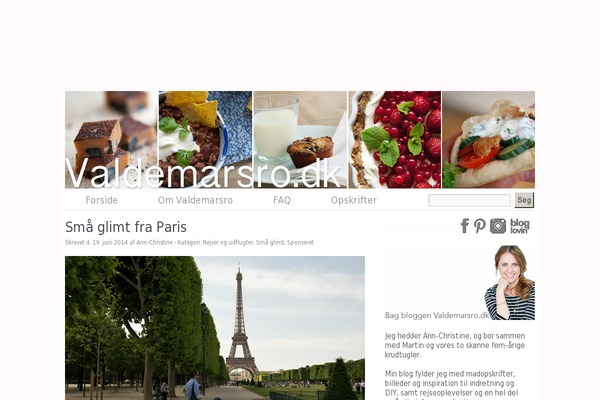Screen dimensions: 600x400
Task: Focus the search text field
Action: coord(469,200)
